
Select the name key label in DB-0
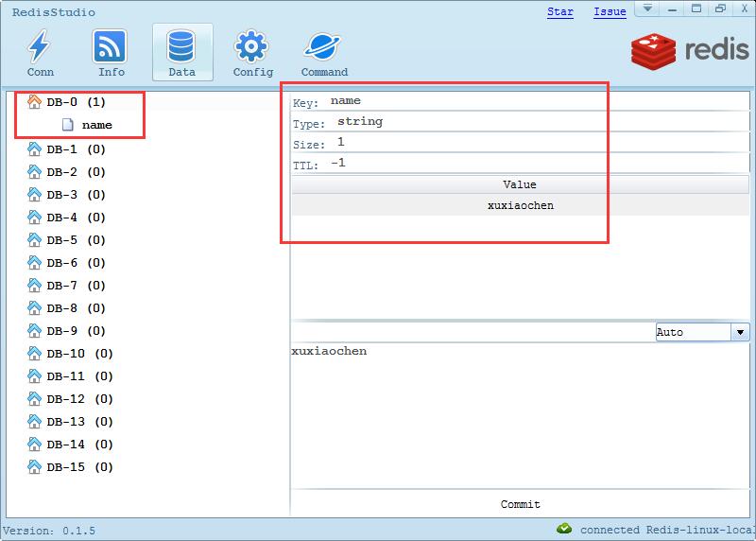pyautogui.click(x=97, y=125)
